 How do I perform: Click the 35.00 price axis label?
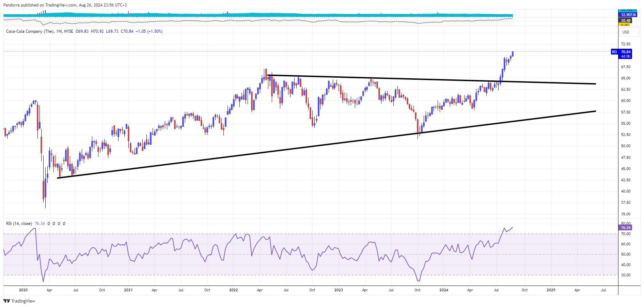626,214
